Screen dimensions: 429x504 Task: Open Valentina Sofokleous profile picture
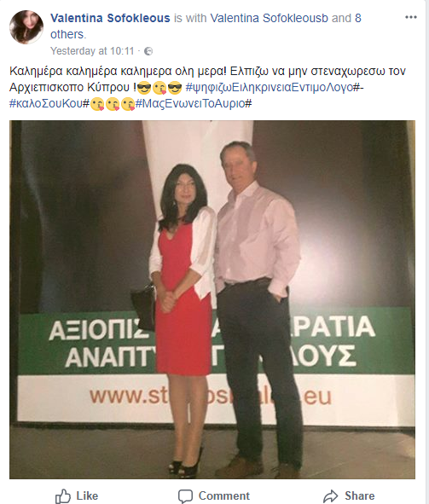(26, 27)
